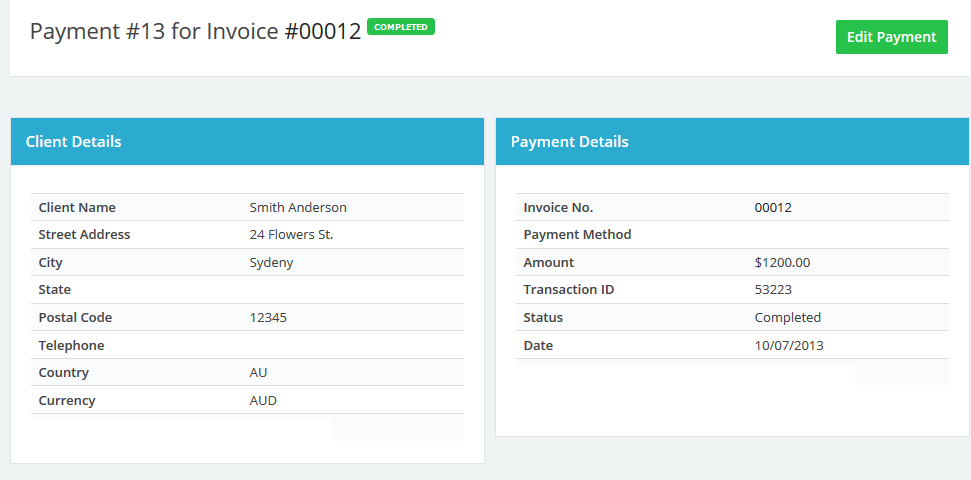Select the city value Sydeny
971x480 pixels.
tap(271, 263)
